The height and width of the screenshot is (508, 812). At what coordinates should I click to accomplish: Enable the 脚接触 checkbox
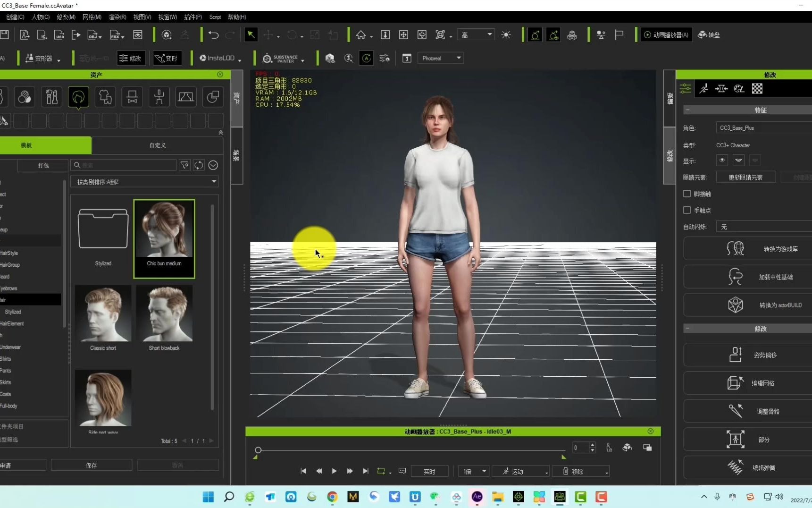pos(687,194)
